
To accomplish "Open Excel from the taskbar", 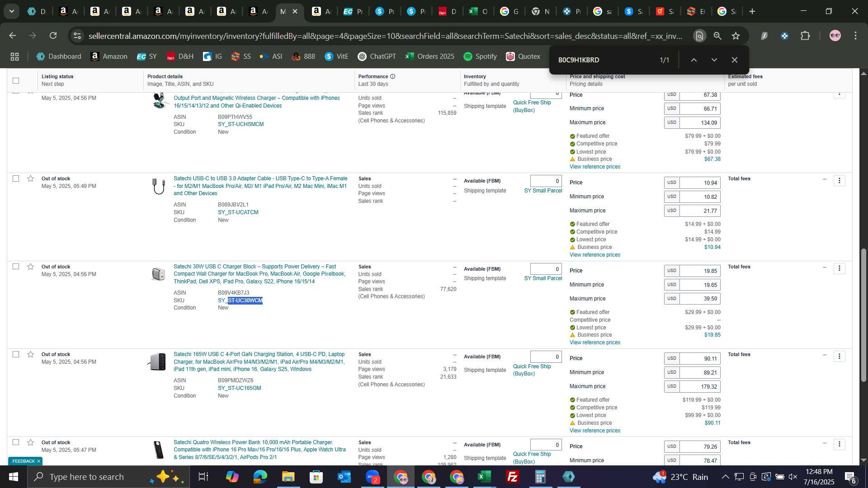I will click(484, 477).
